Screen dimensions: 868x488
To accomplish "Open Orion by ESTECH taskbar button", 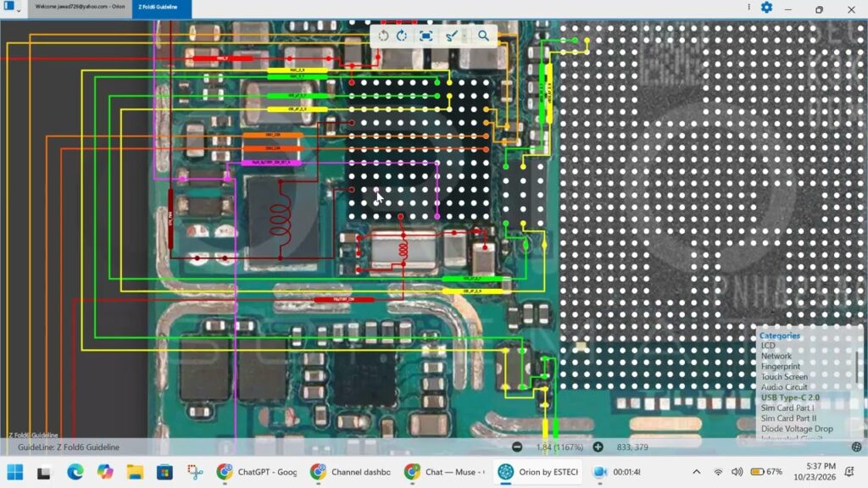I will [x=537, y=472].
